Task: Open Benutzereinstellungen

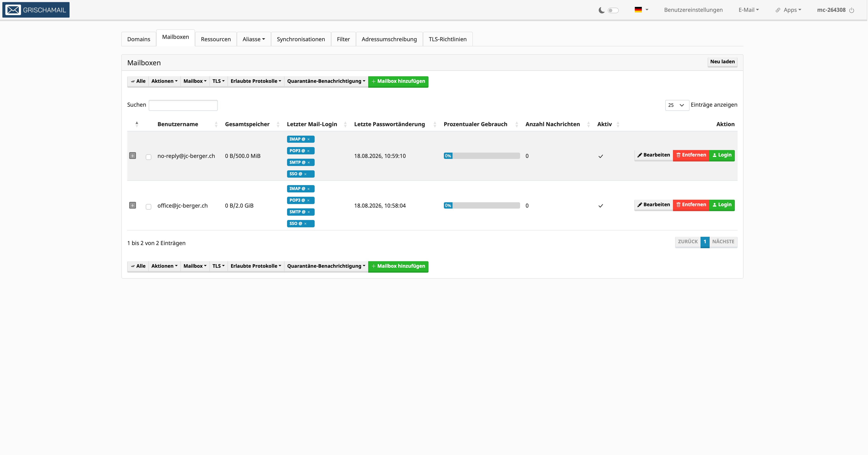Action: tap(693, 10)
